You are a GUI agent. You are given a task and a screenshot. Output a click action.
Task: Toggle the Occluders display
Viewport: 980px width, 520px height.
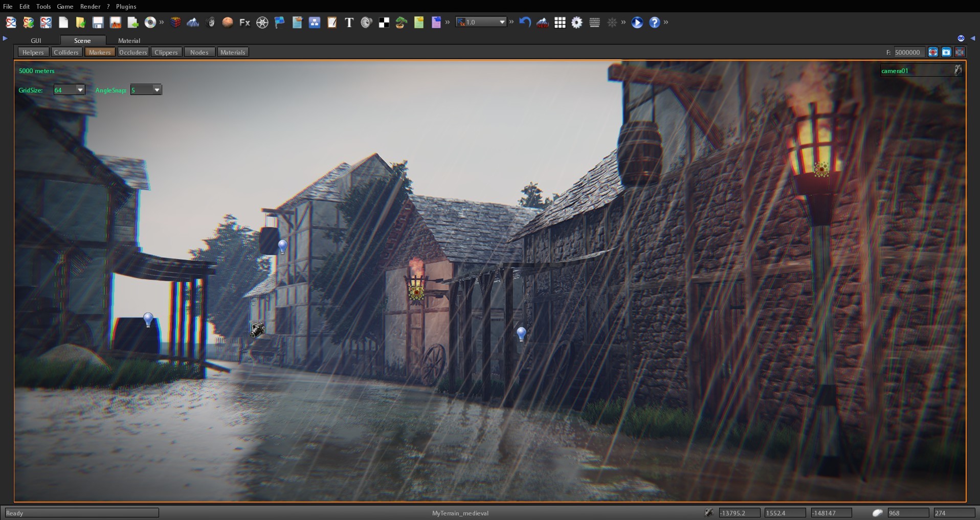tap(133, 52)
